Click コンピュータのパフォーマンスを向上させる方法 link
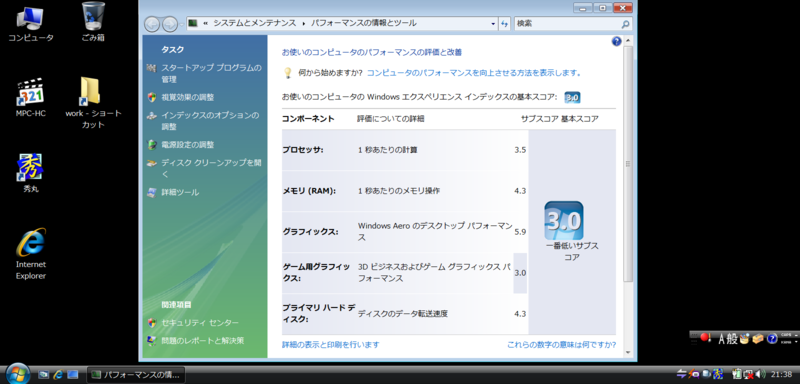This screenshot has height=384, width=800. pyautogui.click(x=474, y=73)
